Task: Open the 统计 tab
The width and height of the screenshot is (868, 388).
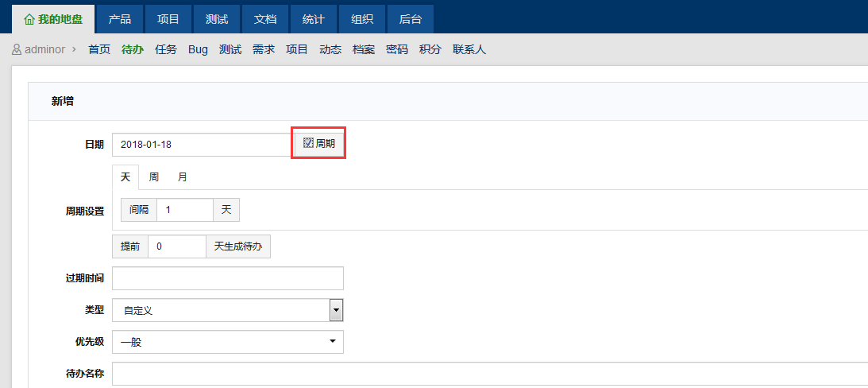Action: pos(314,19)
